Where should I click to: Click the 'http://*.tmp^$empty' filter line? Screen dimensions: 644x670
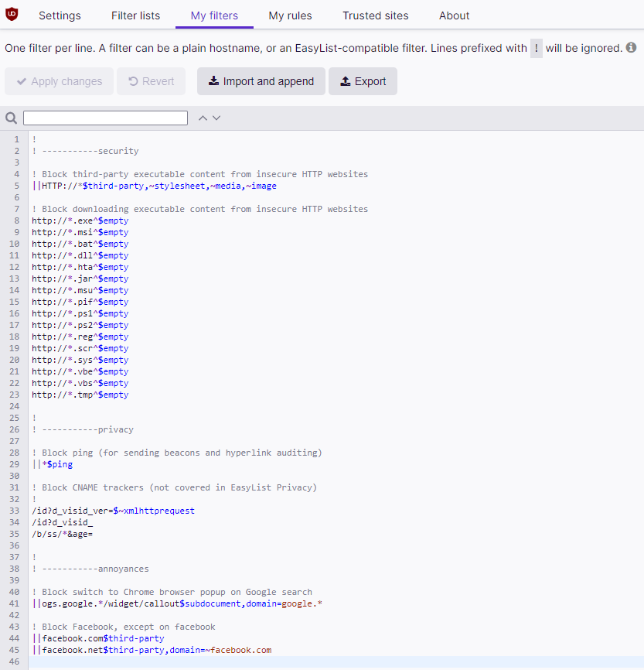click(x=80, y=395)
